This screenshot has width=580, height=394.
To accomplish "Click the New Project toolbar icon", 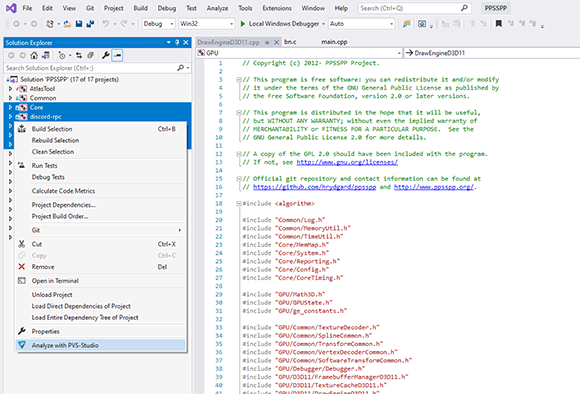I will (x=49, y=24).
